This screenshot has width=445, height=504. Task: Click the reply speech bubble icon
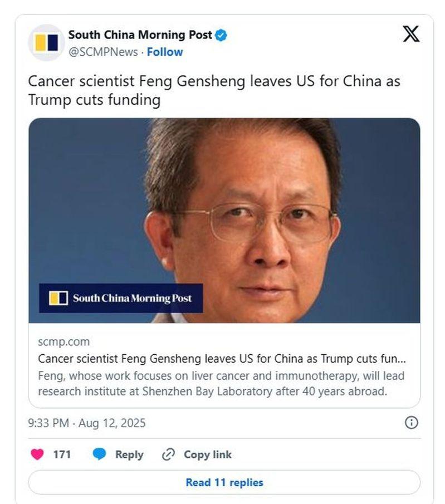pyautogui.click(x=99, y=454)
